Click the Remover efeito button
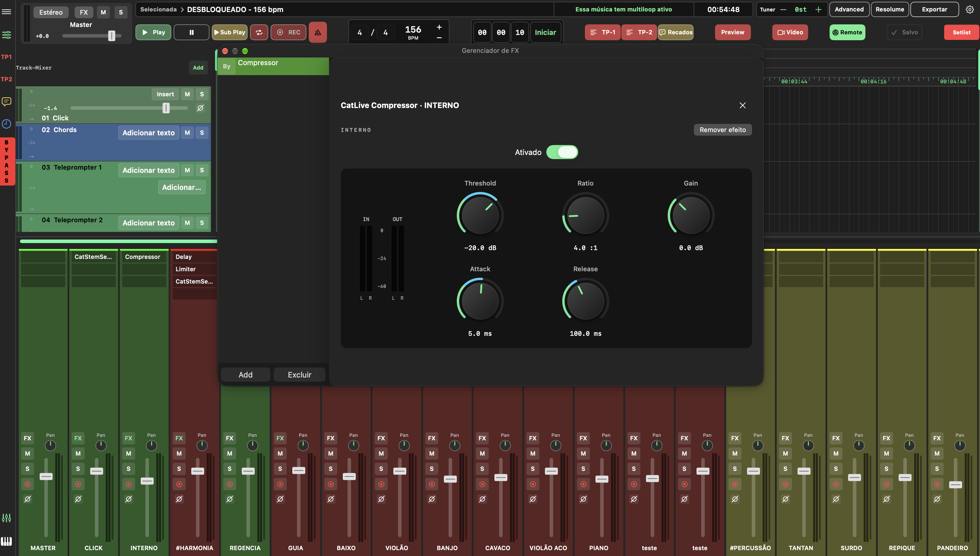Viewport: 980px width, 556px height. pyautogui.click(x=722, y=130)
